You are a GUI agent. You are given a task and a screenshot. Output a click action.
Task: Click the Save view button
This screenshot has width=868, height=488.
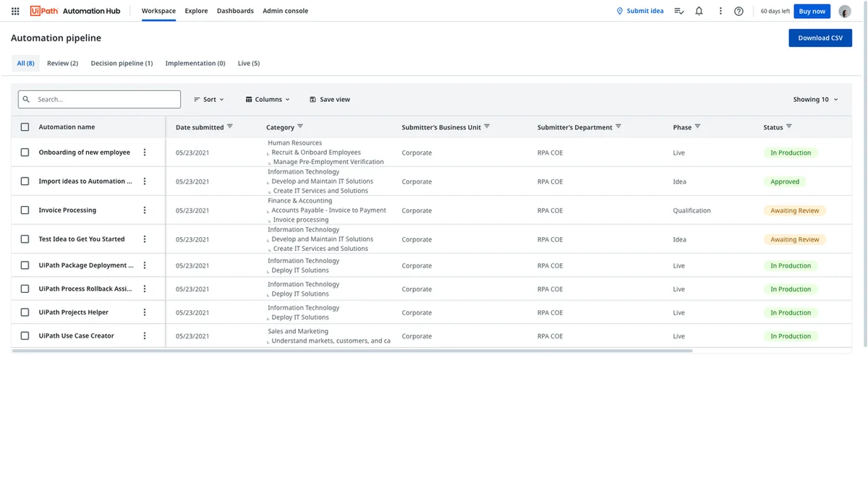[x=330, y=99]
